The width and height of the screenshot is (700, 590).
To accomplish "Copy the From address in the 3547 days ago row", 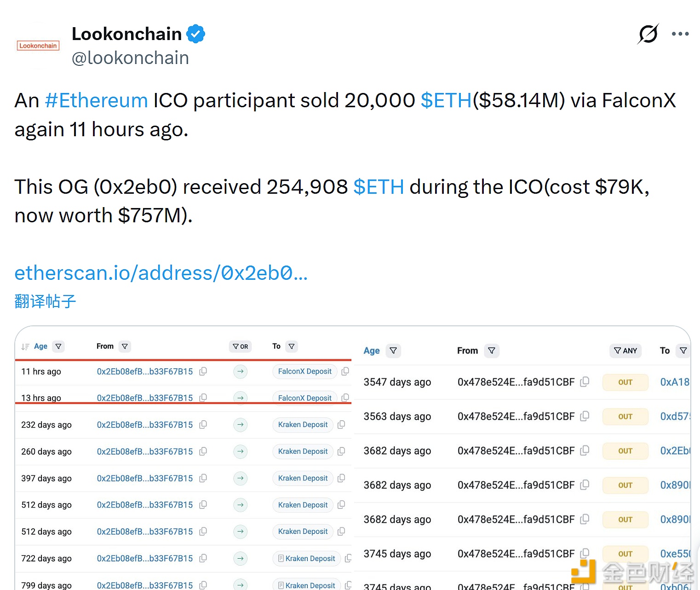I will [585, 382].
